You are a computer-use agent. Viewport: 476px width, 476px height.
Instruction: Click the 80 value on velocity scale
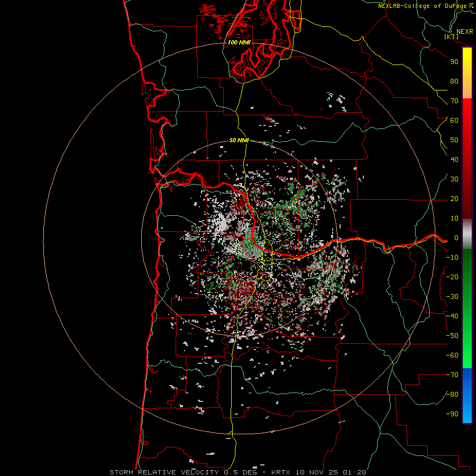(x=454, y=81)
